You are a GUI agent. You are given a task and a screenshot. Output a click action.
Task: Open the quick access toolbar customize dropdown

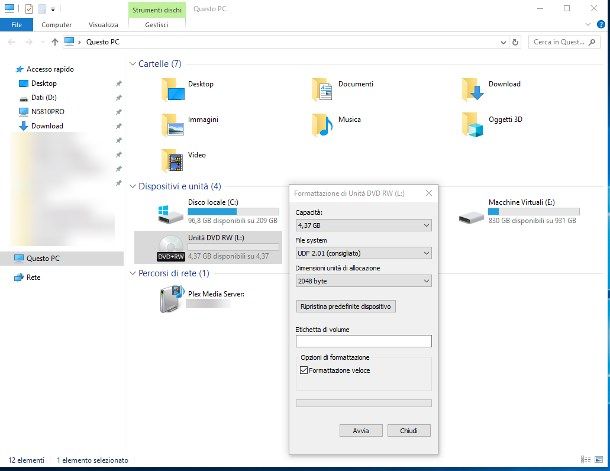click(53, 9)
